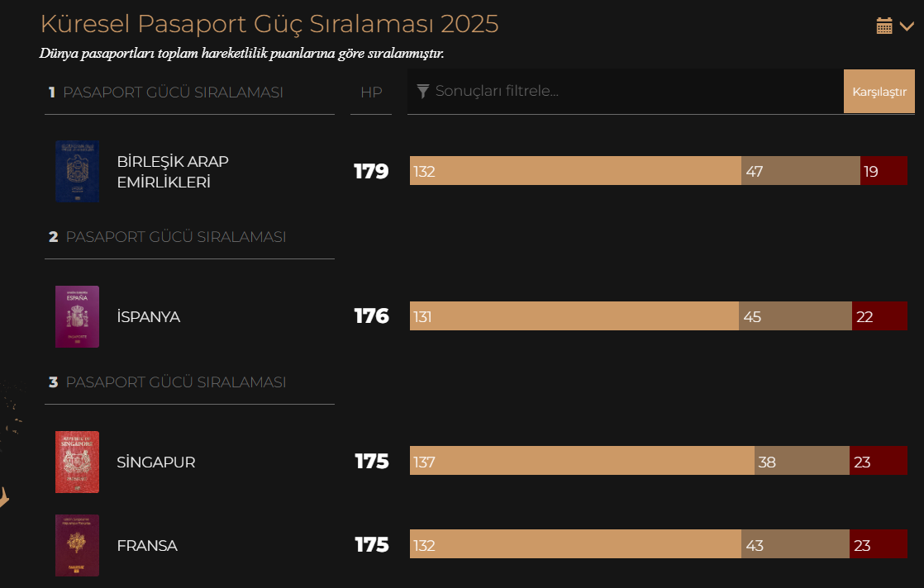Open the calendar year selector icon
This screenshot has height=588, width=924.
[x=884, y=26]
